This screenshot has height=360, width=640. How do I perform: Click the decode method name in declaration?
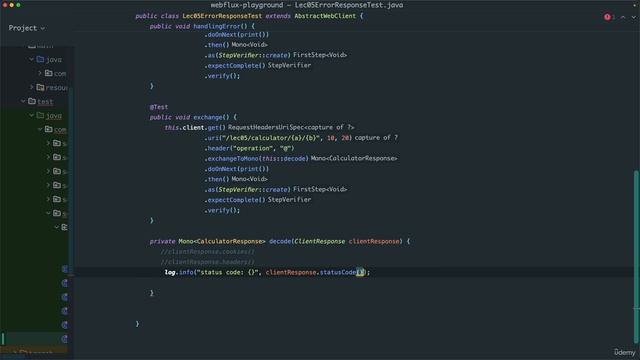point(280,241)
